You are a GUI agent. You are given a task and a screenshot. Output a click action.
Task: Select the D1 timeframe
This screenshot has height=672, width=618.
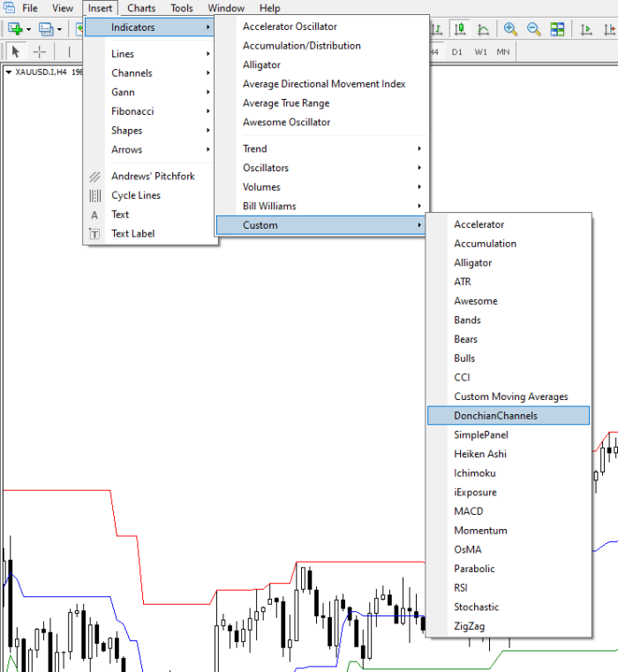(456, 52)
